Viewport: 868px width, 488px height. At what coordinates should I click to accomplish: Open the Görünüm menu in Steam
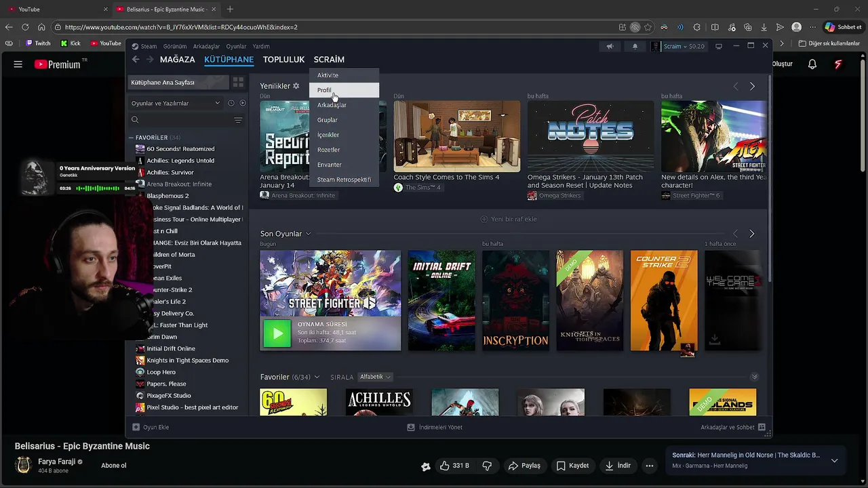tap(175, 46)
